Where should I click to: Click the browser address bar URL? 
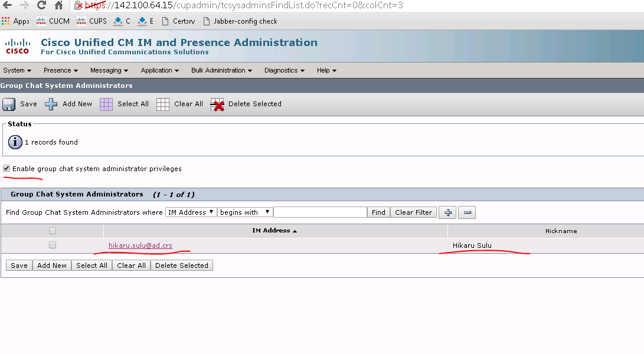[244, 5]
